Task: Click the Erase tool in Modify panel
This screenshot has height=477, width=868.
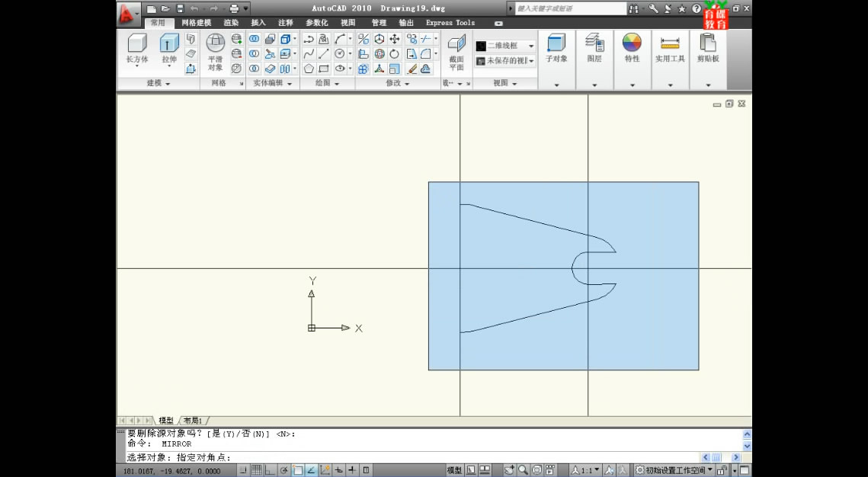Action: [412, 69]
